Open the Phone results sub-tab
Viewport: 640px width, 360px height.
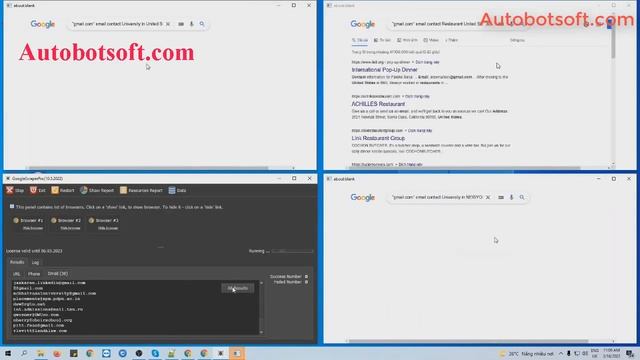pos(34,274)
